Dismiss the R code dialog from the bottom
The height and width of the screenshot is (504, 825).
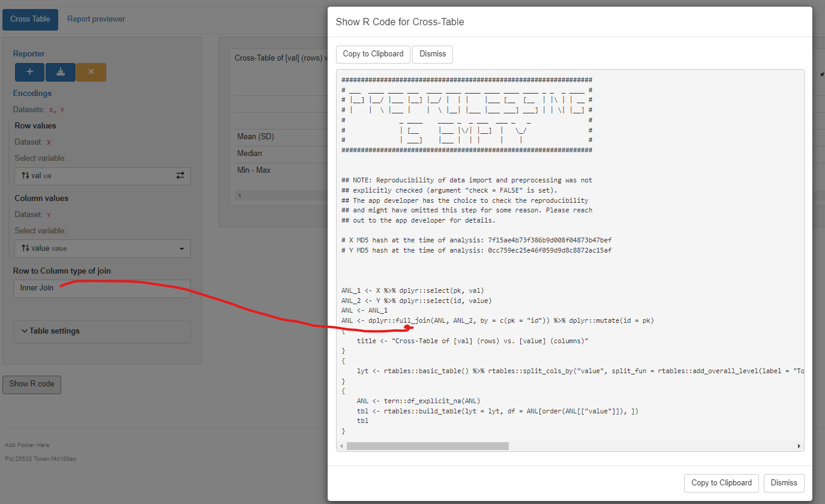784,483
